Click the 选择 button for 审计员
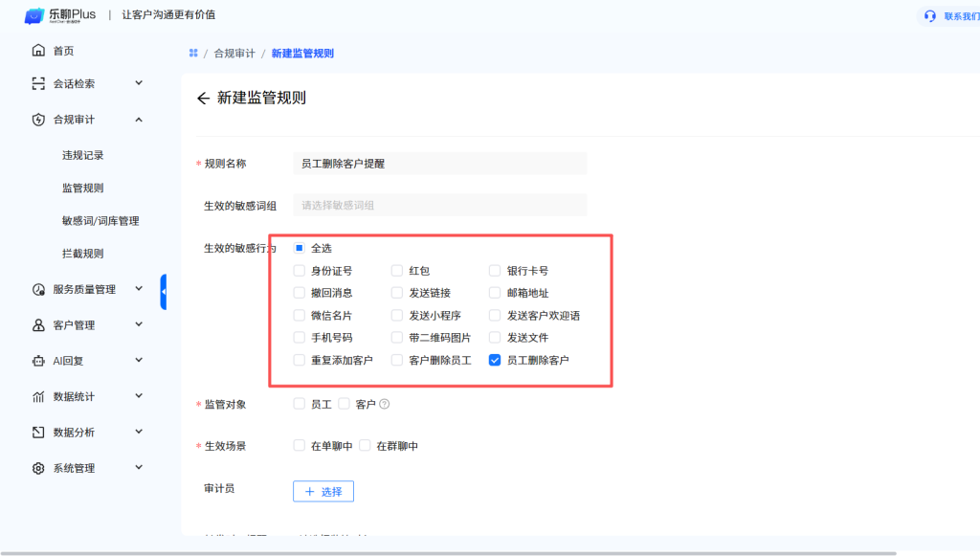 [x=323, y=491]
